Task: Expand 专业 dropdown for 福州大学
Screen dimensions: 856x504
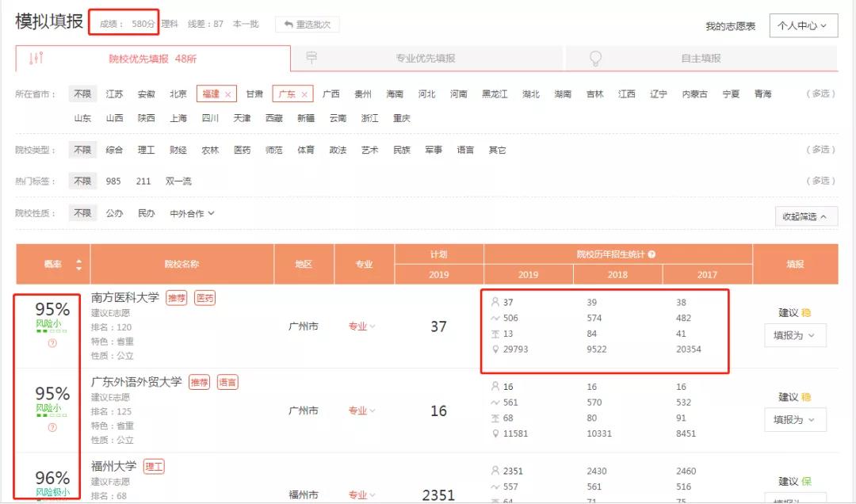Action: (x=362, y=494)
